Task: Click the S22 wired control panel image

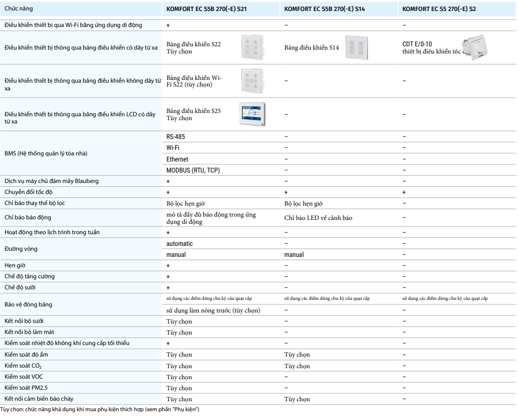Action: pos(252,47)
